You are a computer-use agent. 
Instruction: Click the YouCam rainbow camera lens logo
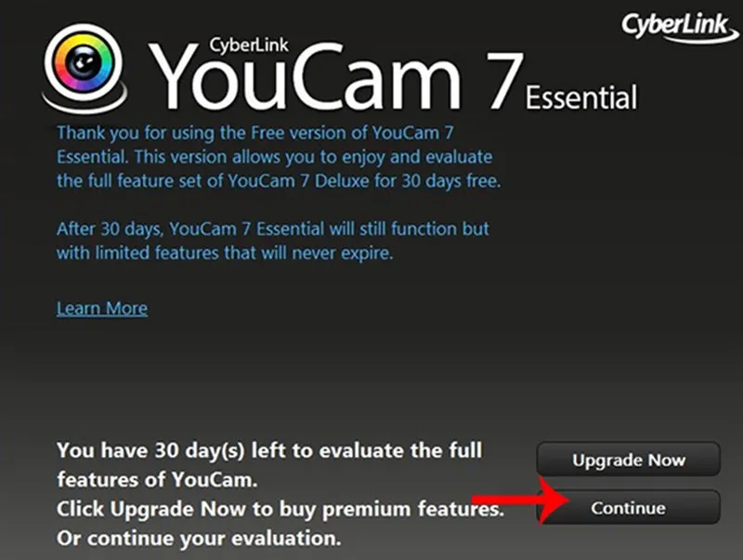pos(84,62)
